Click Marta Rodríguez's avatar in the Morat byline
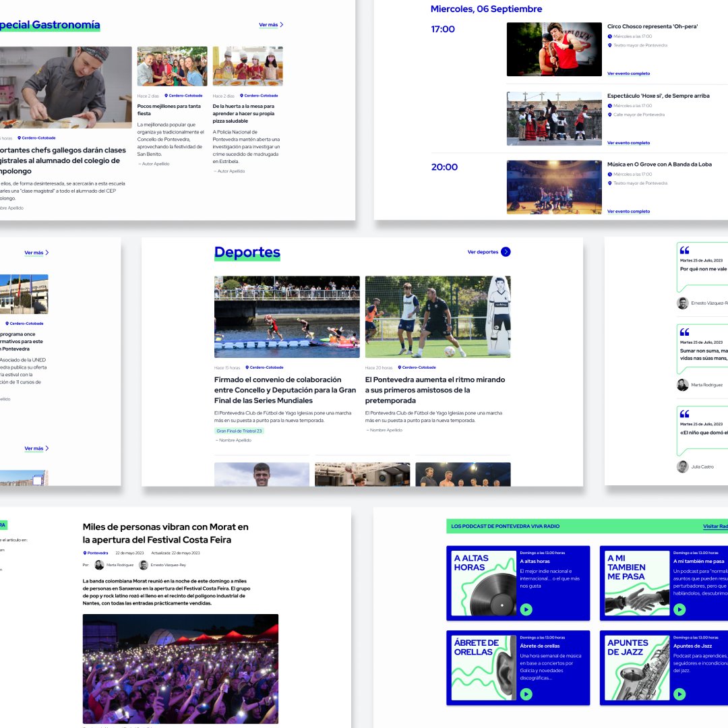The height and width of the screenshot is (728, 728). pyautogui.click(x=98, y=565)
